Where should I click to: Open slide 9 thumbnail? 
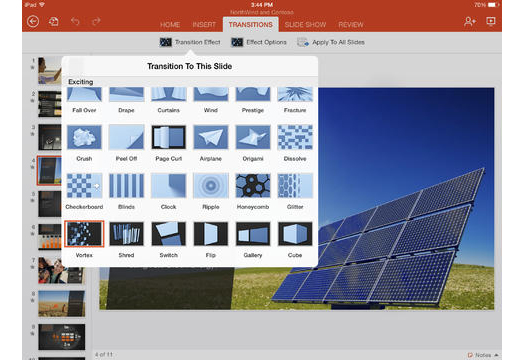click(x=62, y=337)
